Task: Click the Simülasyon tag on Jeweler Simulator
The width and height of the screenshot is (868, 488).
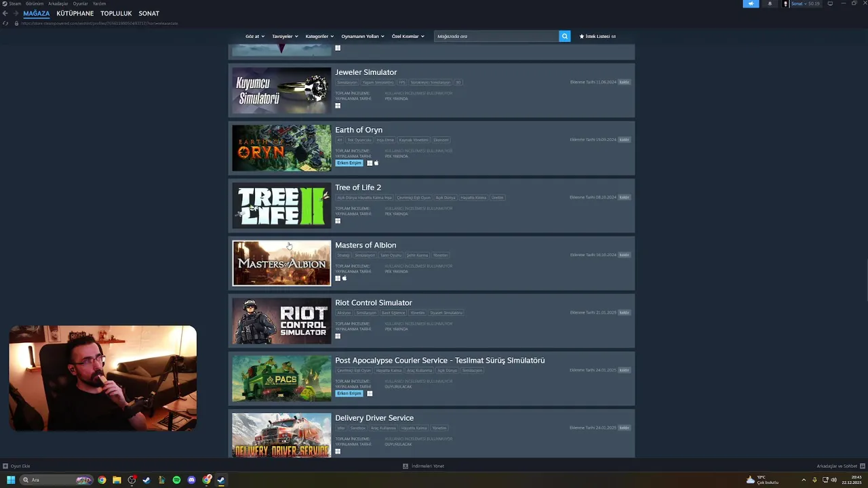Action: 347,83
